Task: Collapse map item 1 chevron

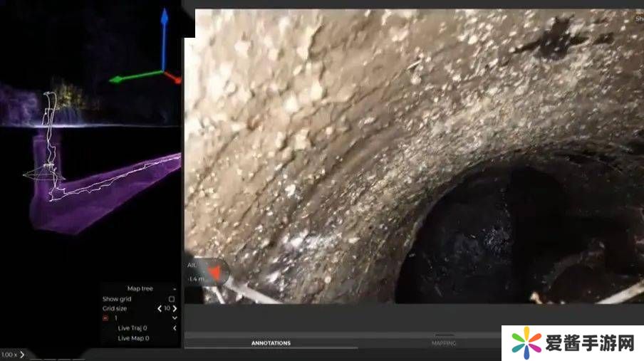Action: pos(175,318)
